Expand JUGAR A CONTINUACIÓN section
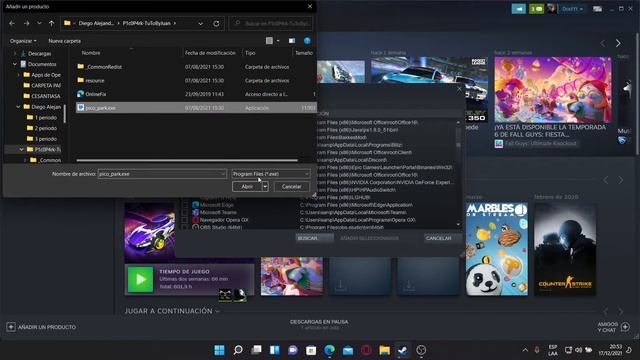The width and height of the screenshot is (640, 360). (172, 311)
